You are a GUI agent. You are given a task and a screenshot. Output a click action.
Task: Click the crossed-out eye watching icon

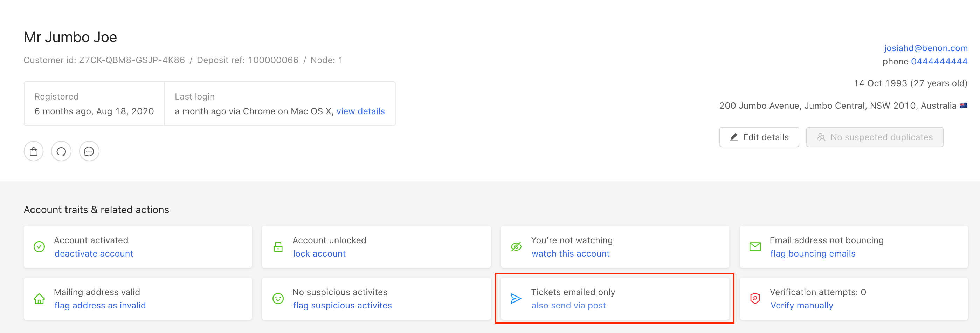[x=516, y=247]
